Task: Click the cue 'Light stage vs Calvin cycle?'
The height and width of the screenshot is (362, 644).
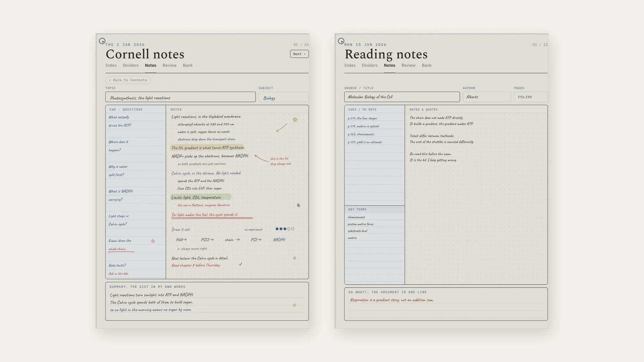Action: (x=118, y=220)
